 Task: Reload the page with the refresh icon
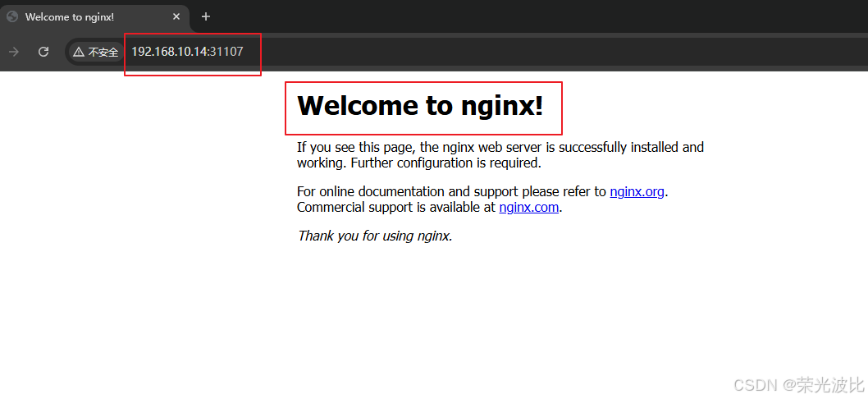pos(43,52)
